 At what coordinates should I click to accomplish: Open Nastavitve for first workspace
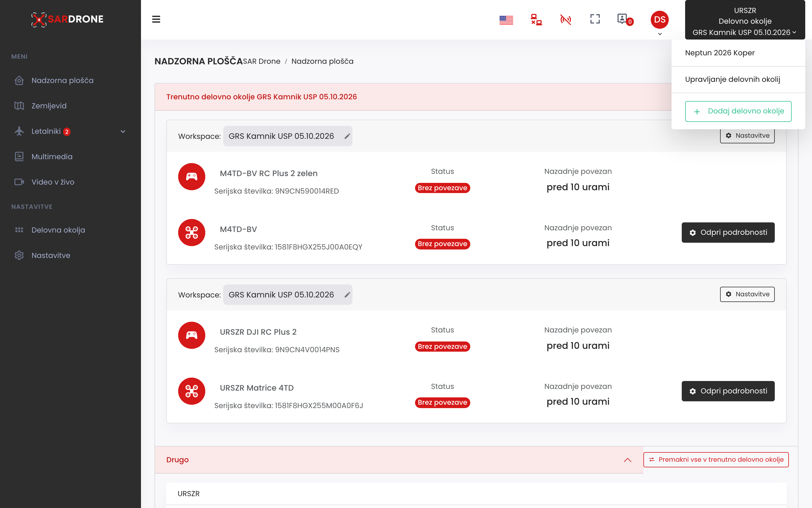(747, 136)
